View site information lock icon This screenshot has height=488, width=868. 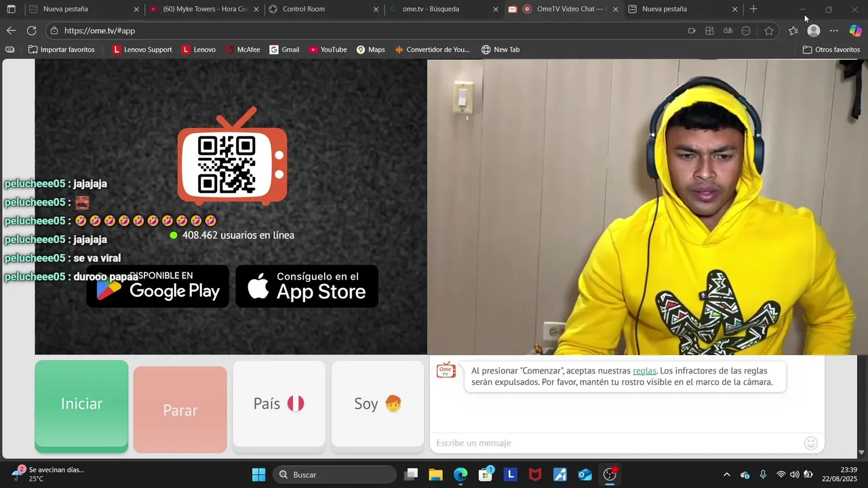[x=54, y=30]
